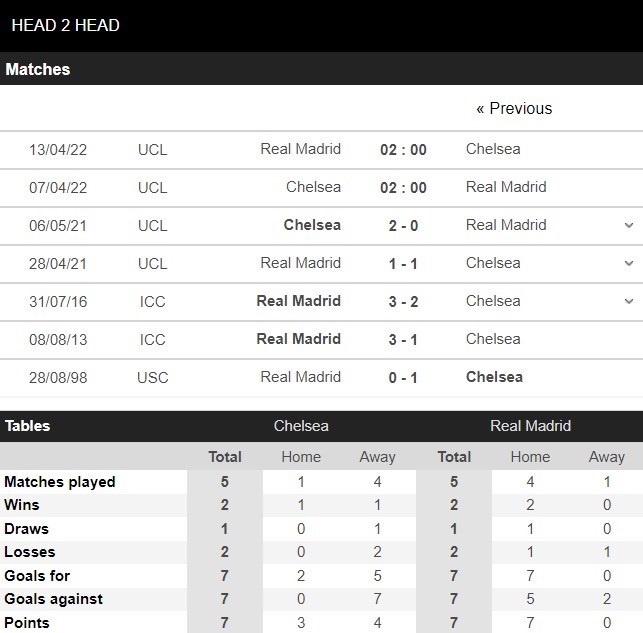643x633 pixels.
Task: Open Real Madrid team in Tables header
Action: [530, 426]
